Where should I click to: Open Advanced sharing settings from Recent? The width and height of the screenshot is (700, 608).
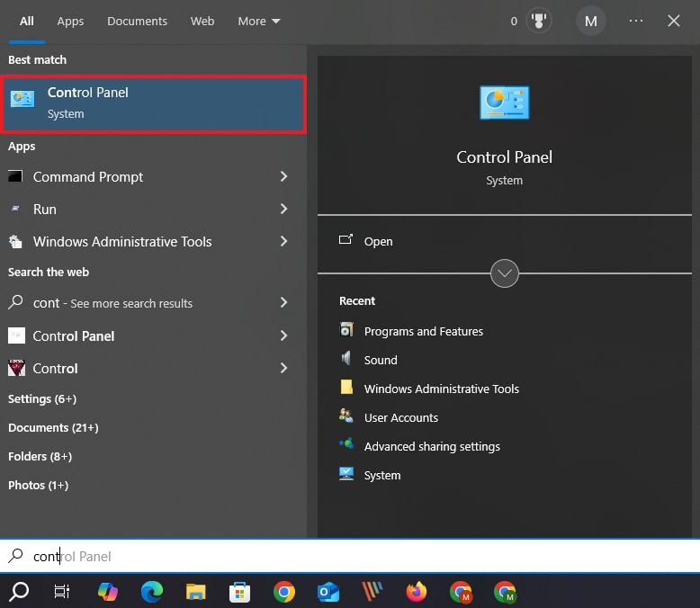pyautogui.click(x=419, y=446)
